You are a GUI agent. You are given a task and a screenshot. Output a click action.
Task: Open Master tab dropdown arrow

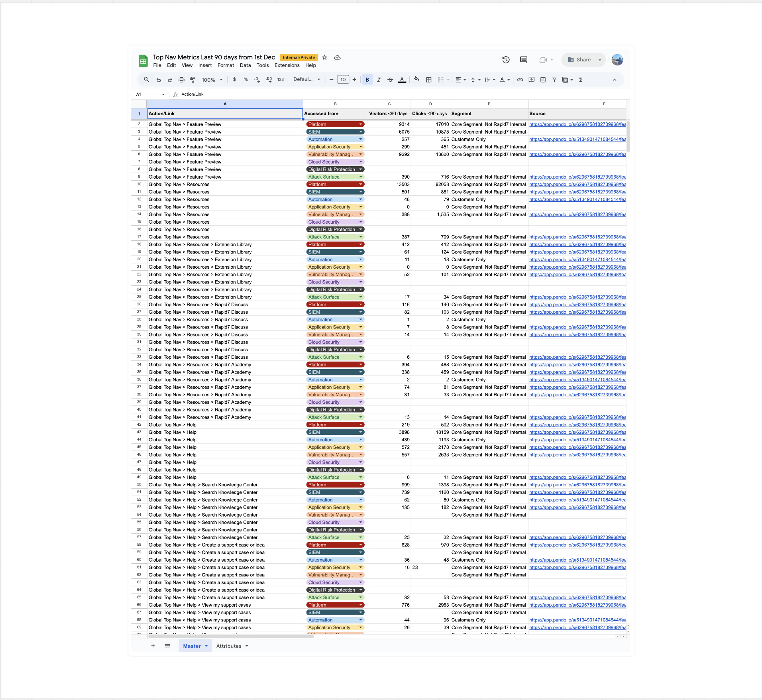click(x=206, y=646)
